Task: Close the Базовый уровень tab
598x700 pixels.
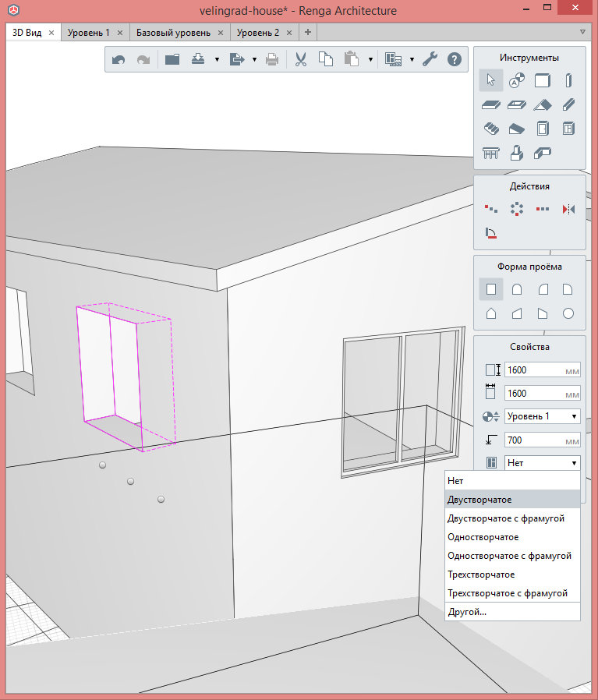Action: (x=221, y=33)
